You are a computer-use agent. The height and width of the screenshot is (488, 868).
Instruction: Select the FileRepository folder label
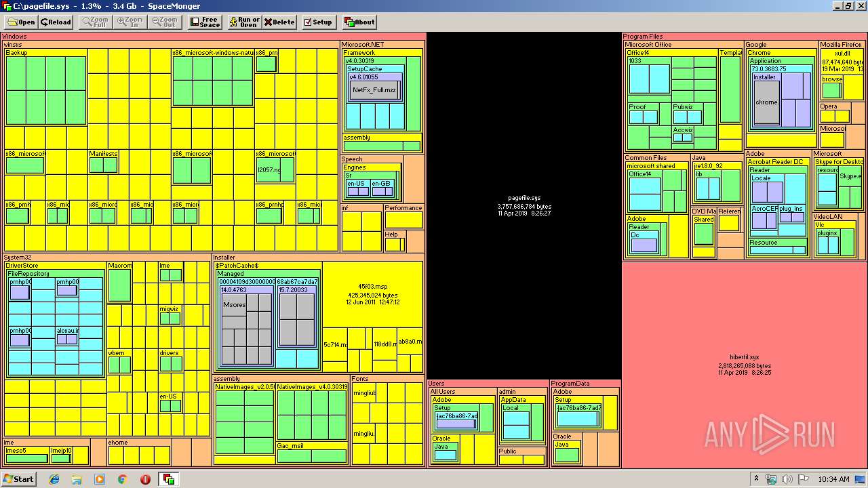pyautogui.click(x=28, y=274)
